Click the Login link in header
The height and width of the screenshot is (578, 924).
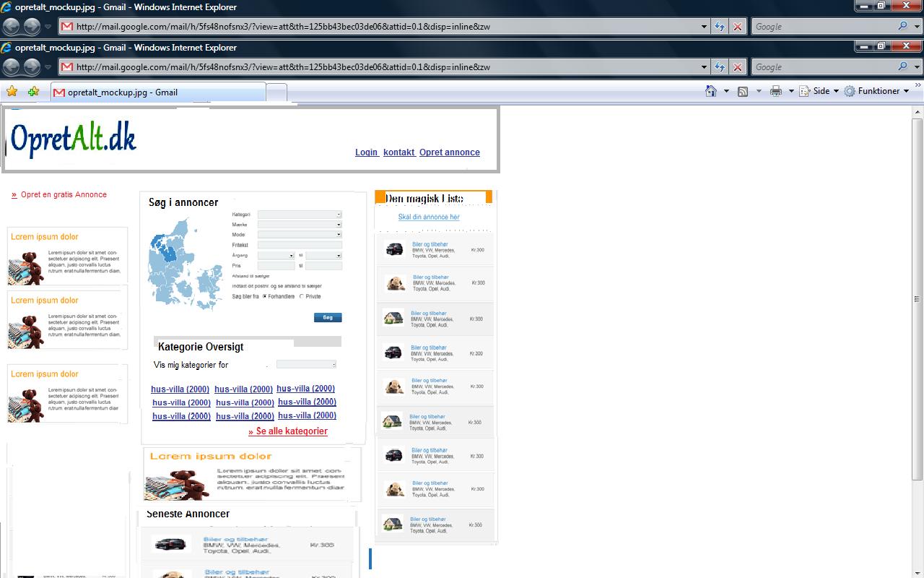pyautogui.click(x=366, y=152)
